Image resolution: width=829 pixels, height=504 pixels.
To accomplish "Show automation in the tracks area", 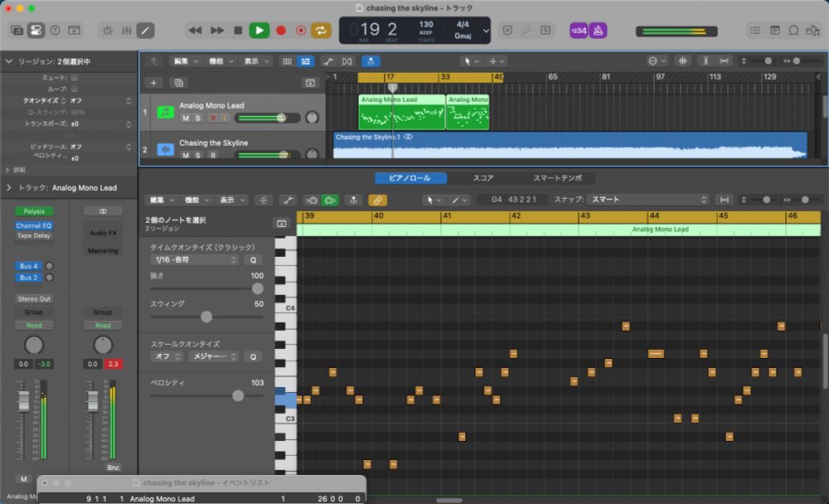I will click(x=327, y=61).
